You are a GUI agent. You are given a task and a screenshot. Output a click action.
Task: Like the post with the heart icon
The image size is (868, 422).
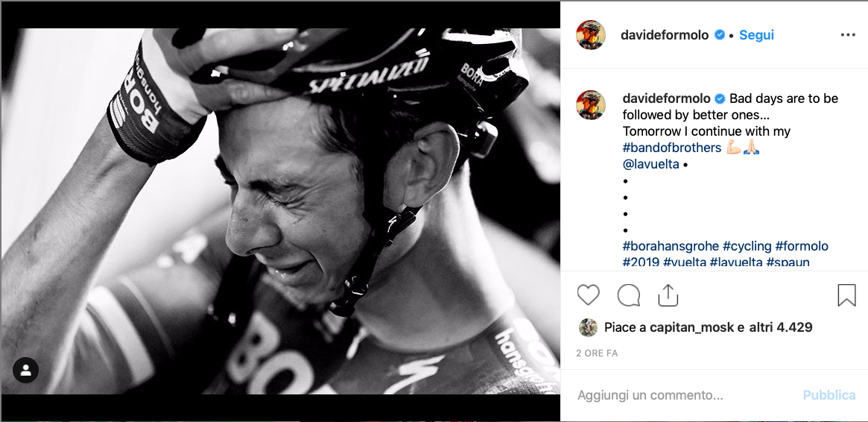click(589, 295)
